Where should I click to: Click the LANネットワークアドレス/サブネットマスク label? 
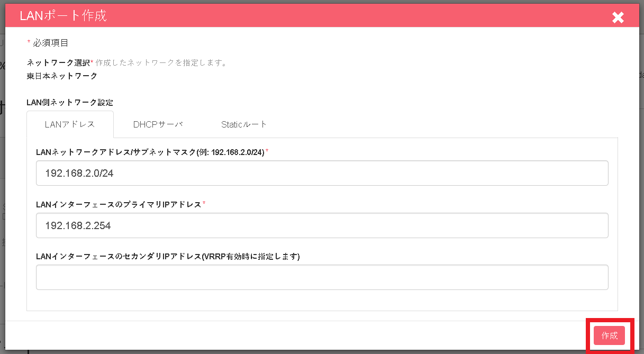pos(150,152)
